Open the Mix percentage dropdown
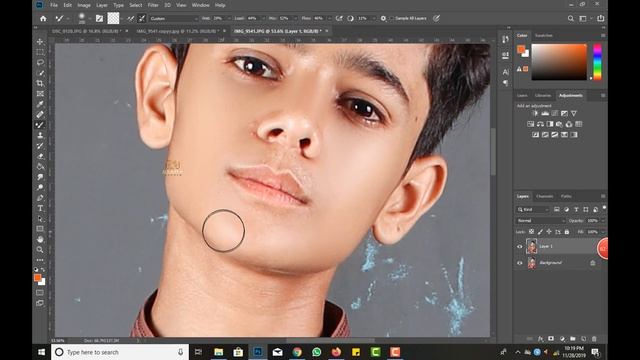Screen dimensions: 640x360 tap(296, 18)
